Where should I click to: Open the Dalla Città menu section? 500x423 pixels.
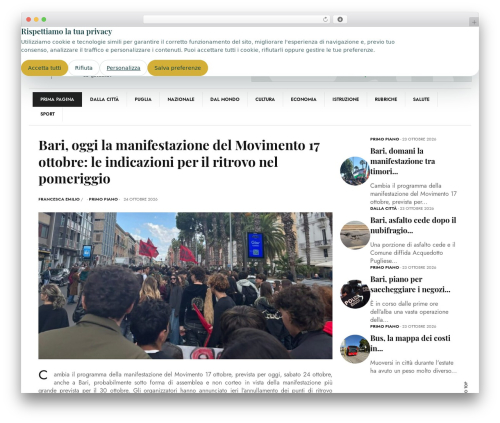point(104,99)
